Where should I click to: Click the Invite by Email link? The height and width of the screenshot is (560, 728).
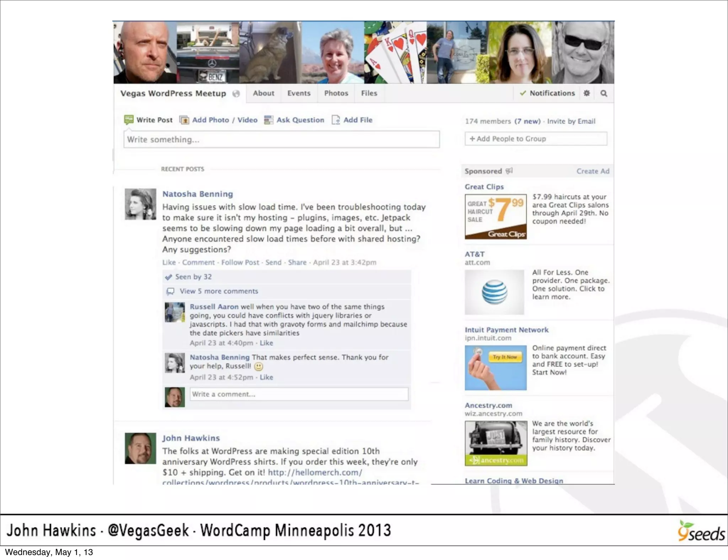click(x=571, y=121)
